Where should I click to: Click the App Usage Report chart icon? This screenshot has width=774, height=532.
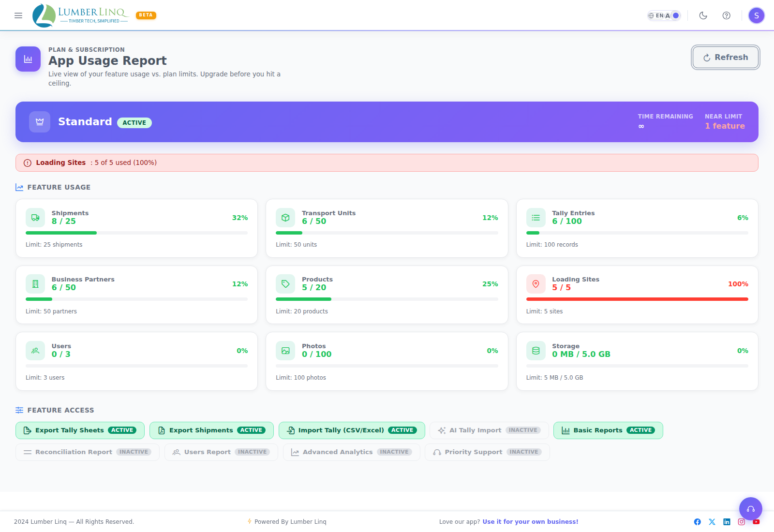(28, 59)
